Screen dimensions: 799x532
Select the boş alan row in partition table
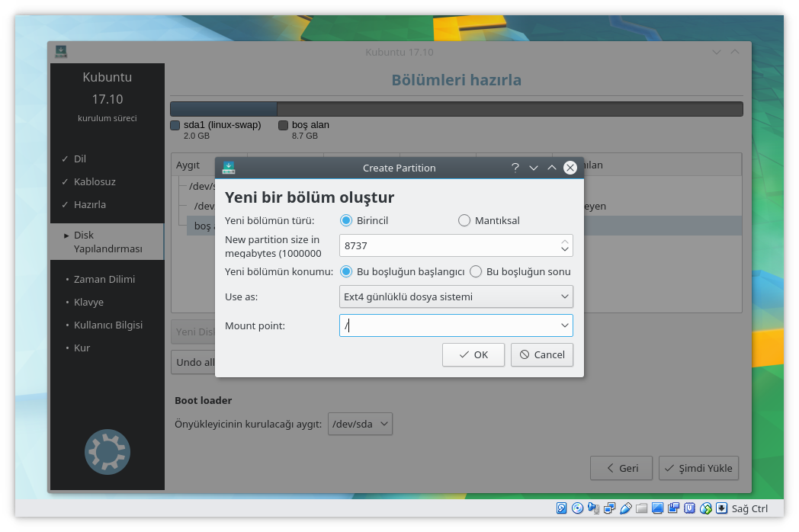pos(464,226)
